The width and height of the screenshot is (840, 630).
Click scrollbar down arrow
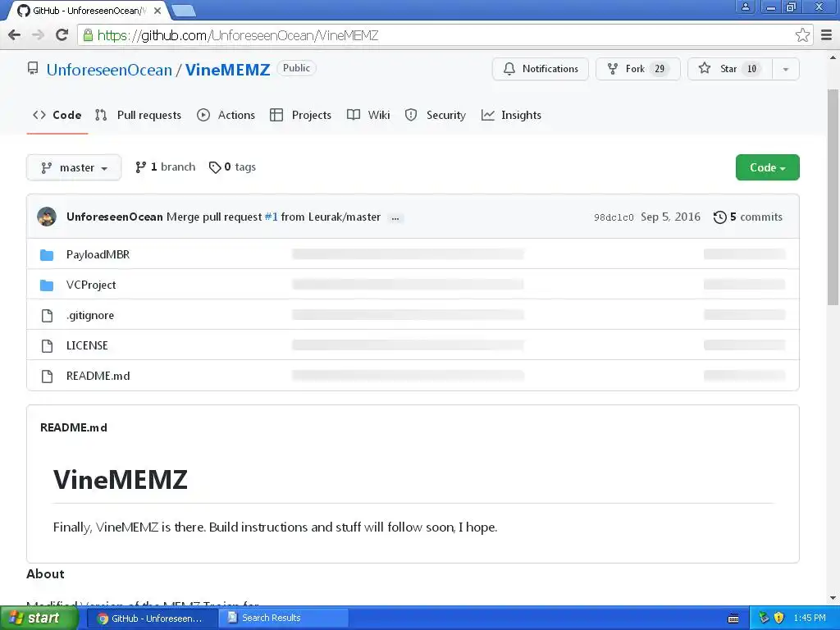pyautogui.click(x=833, y=598)
